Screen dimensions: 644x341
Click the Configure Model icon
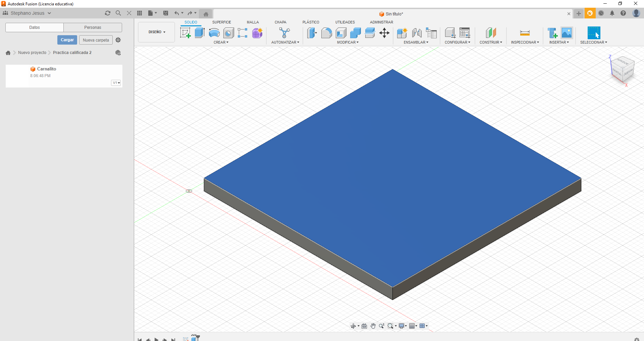[450, 33]
